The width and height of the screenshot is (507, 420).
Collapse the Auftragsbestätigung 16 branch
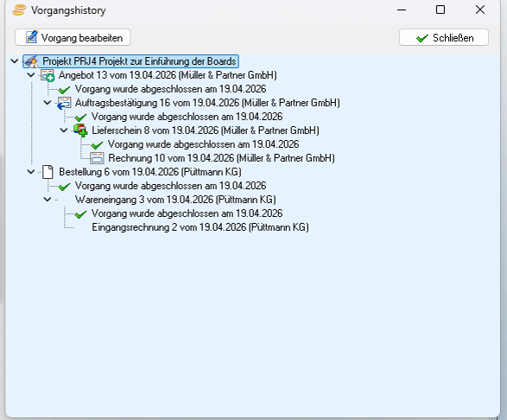[x=48, y=103]
